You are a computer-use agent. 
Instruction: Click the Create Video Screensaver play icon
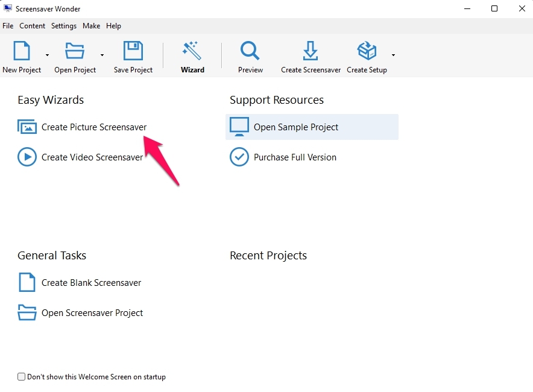27,157
